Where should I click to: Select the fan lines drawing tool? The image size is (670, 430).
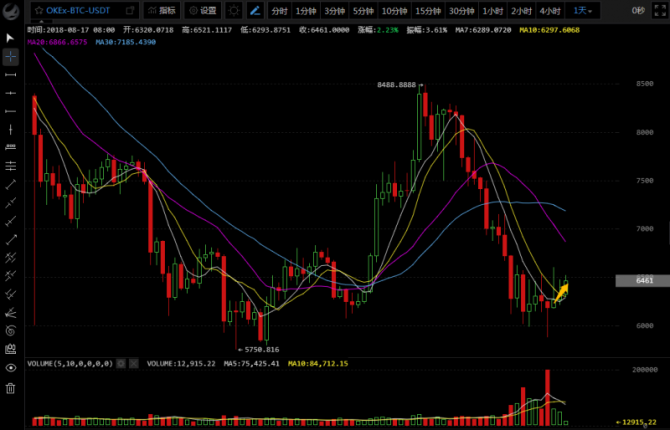[x=10, y=312]
